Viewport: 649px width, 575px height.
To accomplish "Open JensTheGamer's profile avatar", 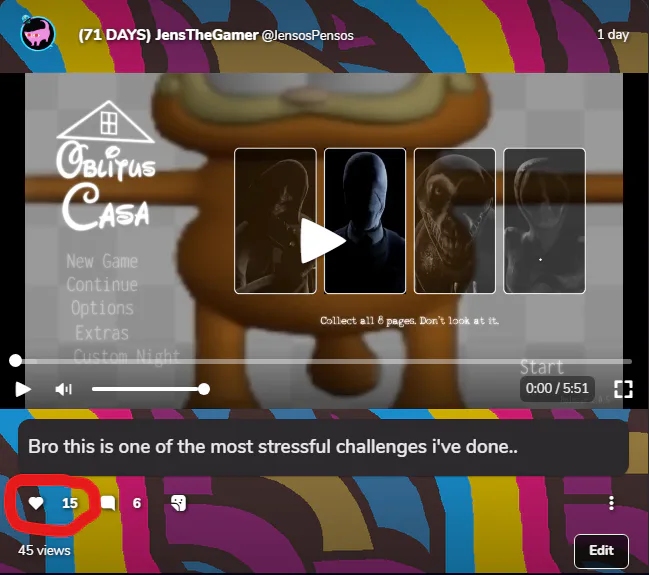I will click(x=37, y=34).
